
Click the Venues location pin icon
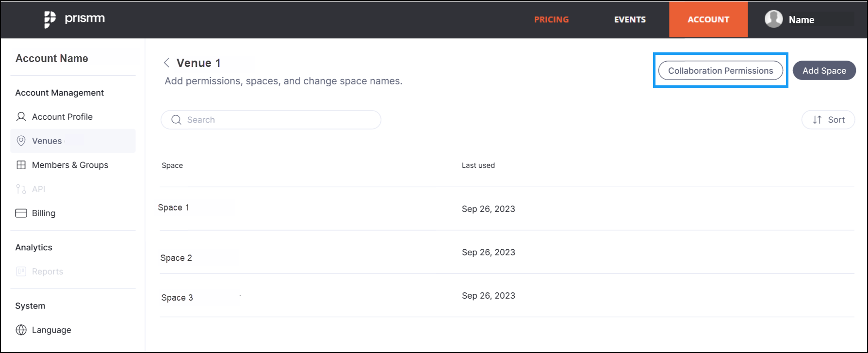(21, 141)
